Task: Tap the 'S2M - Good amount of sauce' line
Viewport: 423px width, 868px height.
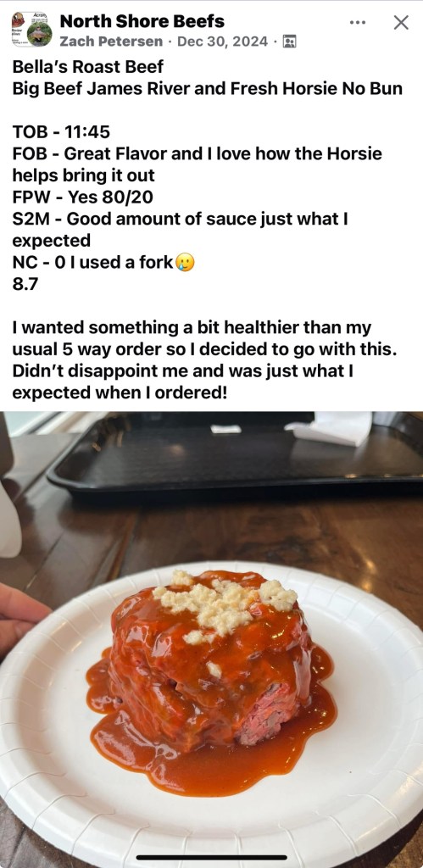Action: (180, 230)
